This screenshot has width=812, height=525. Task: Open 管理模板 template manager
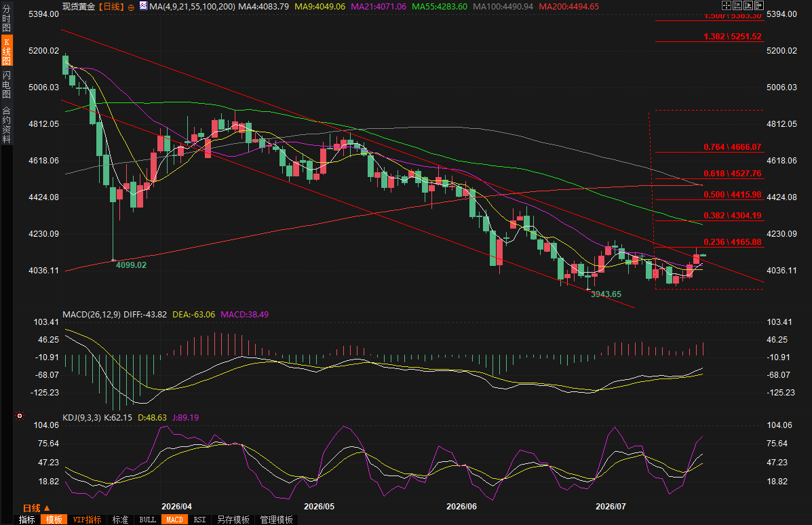pyautogui.click(x=277, y=520)
